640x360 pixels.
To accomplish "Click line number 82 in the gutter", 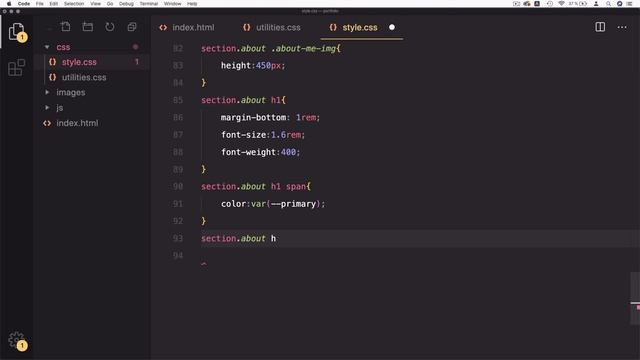I will tap(178, 48).
